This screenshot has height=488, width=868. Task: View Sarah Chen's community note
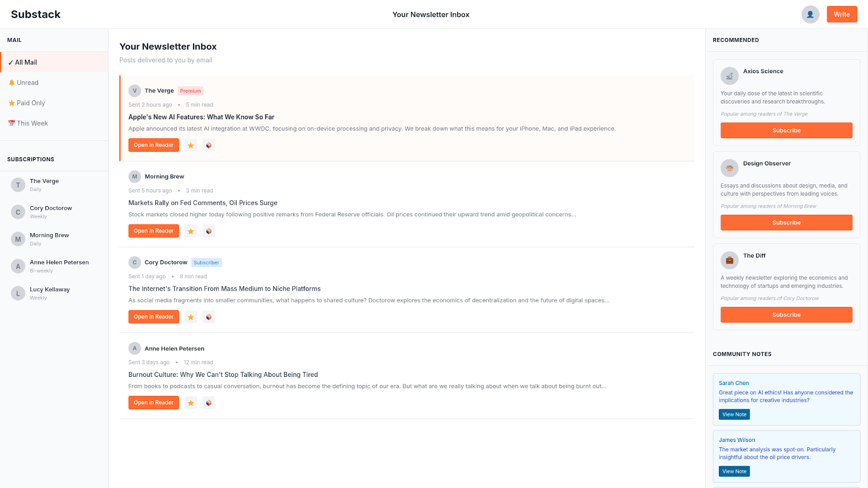pyautogui.click(x=734, y=414)
